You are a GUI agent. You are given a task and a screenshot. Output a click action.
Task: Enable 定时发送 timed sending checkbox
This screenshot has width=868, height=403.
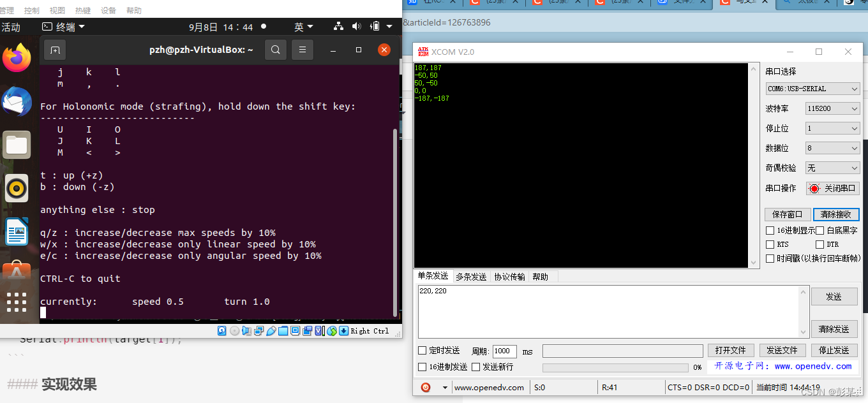422,351
